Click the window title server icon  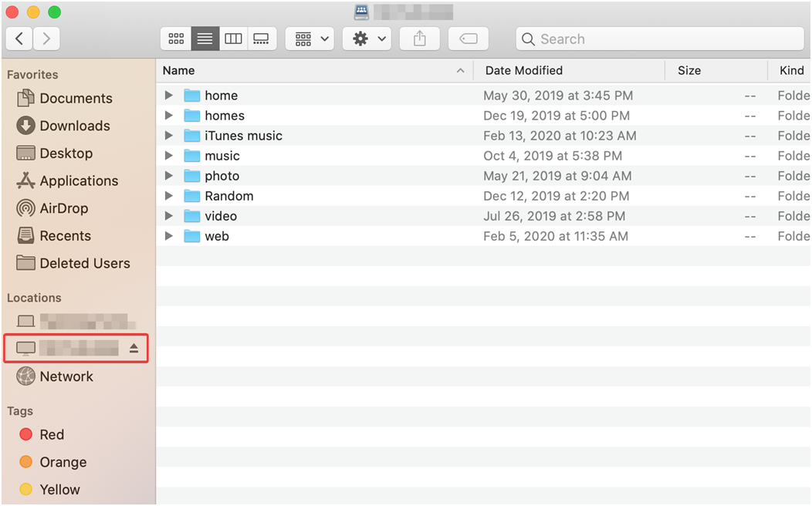(361, 12)
